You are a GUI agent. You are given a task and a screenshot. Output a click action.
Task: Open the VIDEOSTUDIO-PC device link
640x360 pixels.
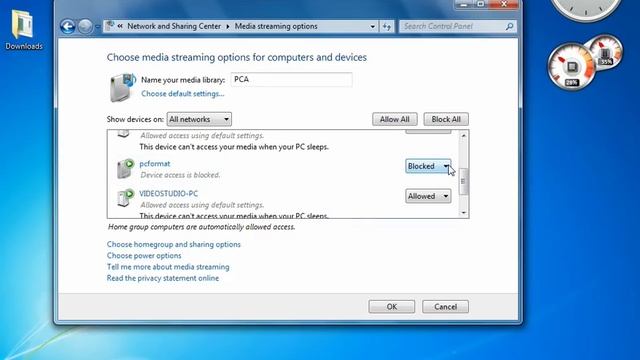pos(169,193)
